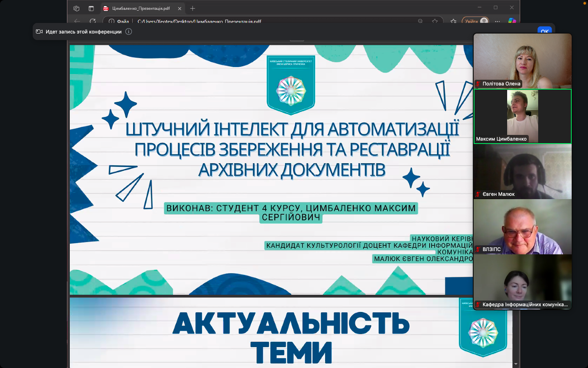Add page to favorites with star icon
The image size is (588, 368).
tap(435, 21)
